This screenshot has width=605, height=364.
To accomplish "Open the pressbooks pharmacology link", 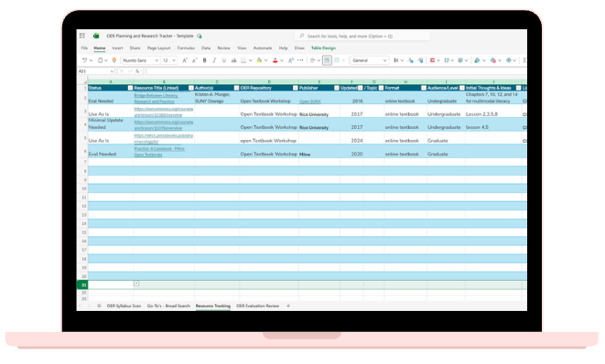I will click(164, 138).
